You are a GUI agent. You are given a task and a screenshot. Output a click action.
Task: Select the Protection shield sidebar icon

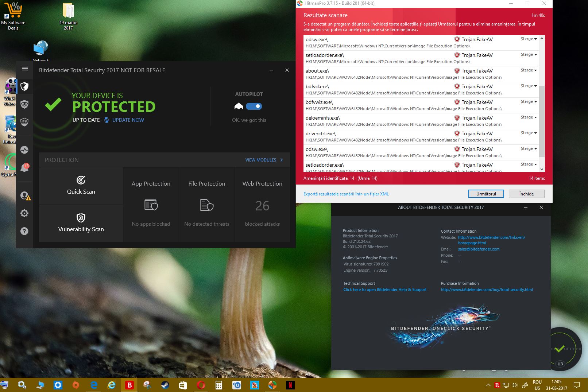point(24,86)
